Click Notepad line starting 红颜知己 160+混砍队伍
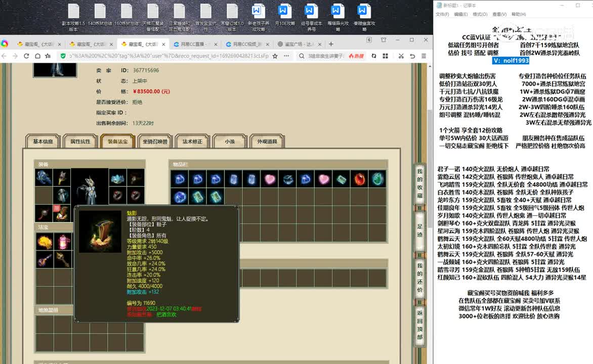Viewport: 593px width, 364px height. [512, 278]
